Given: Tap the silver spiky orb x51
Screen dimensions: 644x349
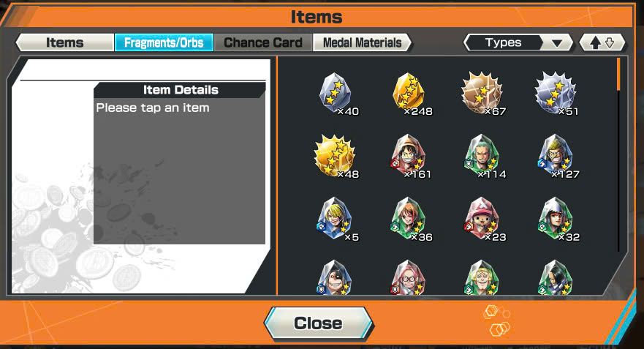Looking at the screenshot, I should pos(556,94).
